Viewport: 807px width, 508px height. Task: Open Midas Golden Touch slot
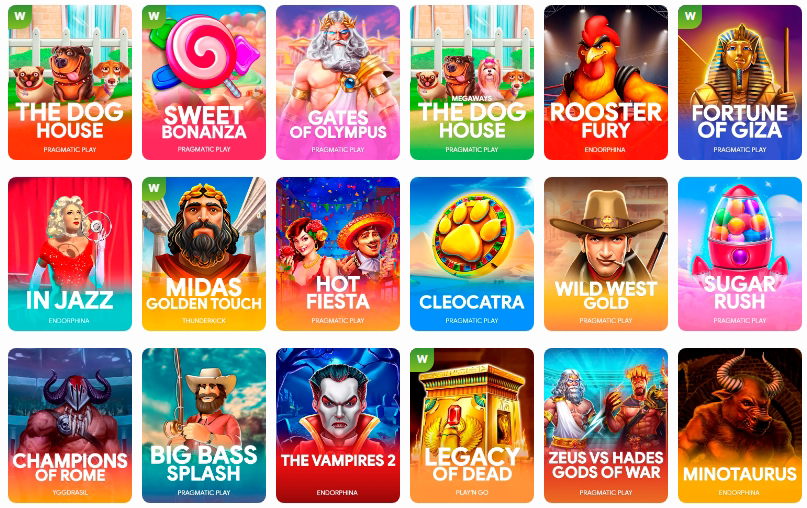tap(204, 254)
